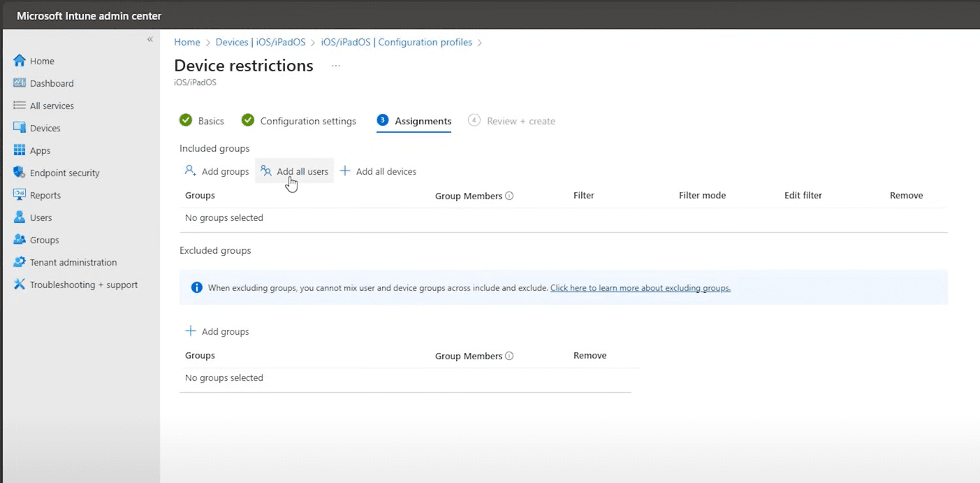View Reports from the sidebar

(x=45, y=195)
